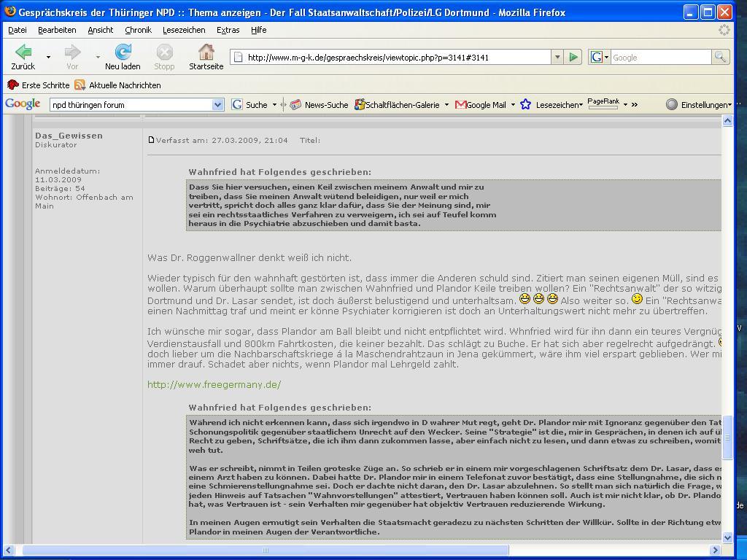Expand the URL address bar history dropdown
This screenshot has width=747, height=560.
557,57
